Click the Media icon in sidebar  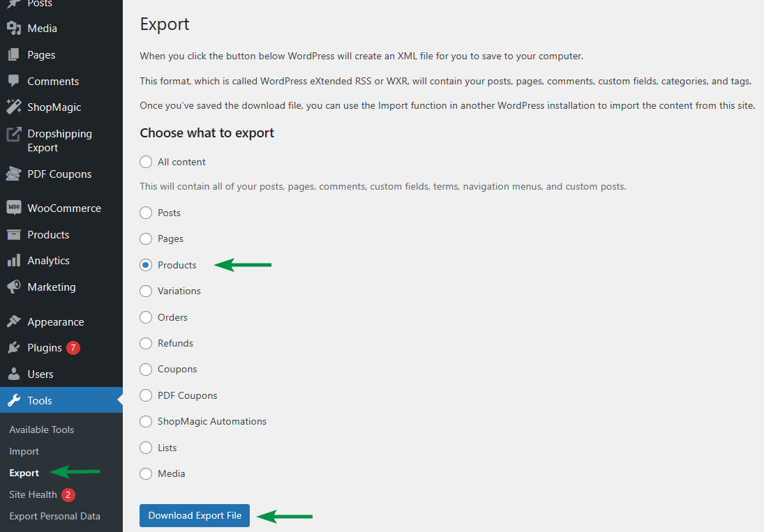click(x=13, y=29)
